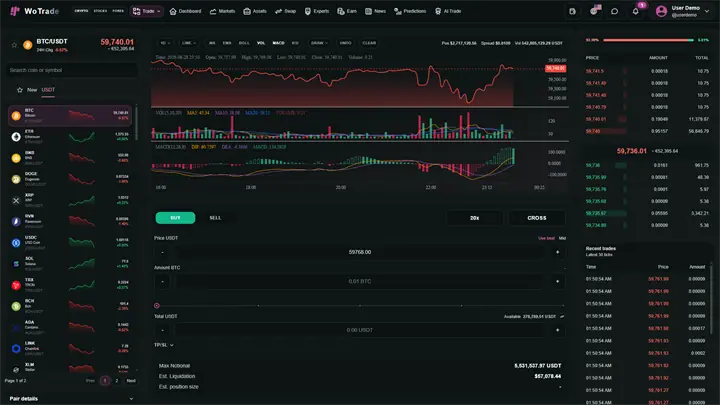The width and height of the screenshot is (720, 405).
Task: Go to the Markets page
Action: tap(222, 11)
